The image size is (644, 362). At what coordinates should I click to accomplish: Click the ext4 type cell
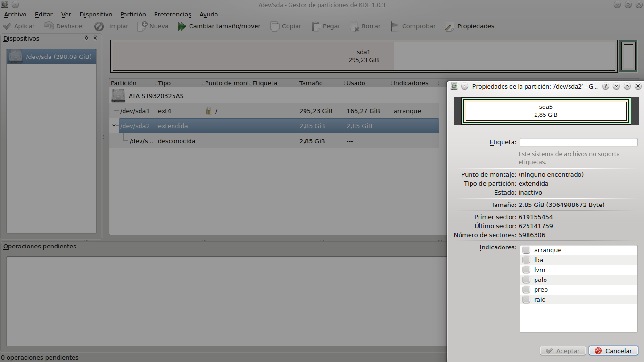pyautogui.click(x=165, y=111)
